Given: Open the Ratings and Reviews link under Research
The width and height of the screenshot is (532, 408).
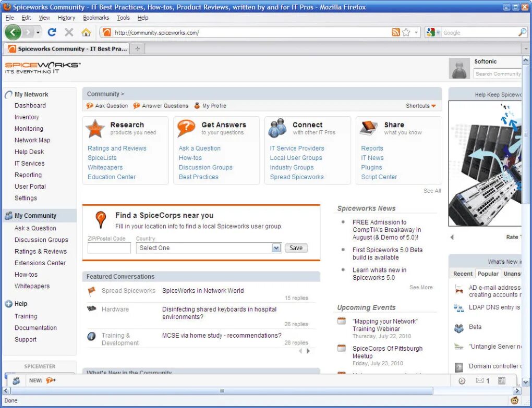Looking at the screenshot, I should (x=117, y=148).
